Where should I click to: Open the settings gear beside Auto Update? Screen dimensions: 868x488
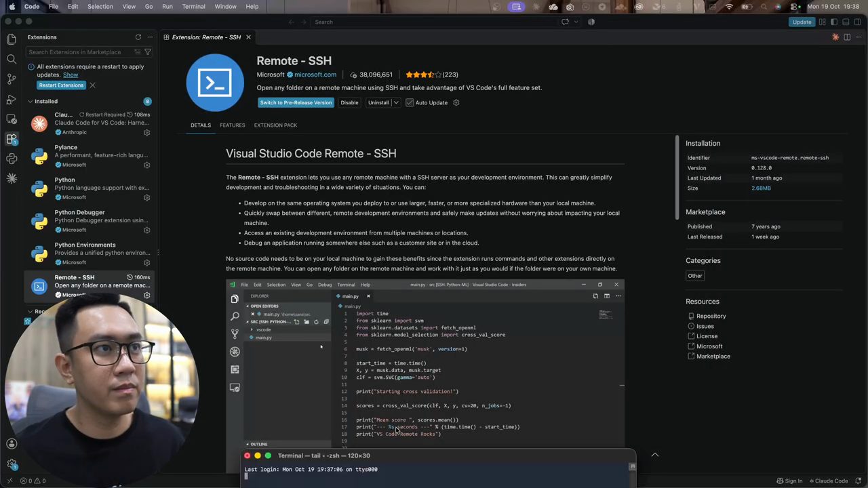click(456, 103)
